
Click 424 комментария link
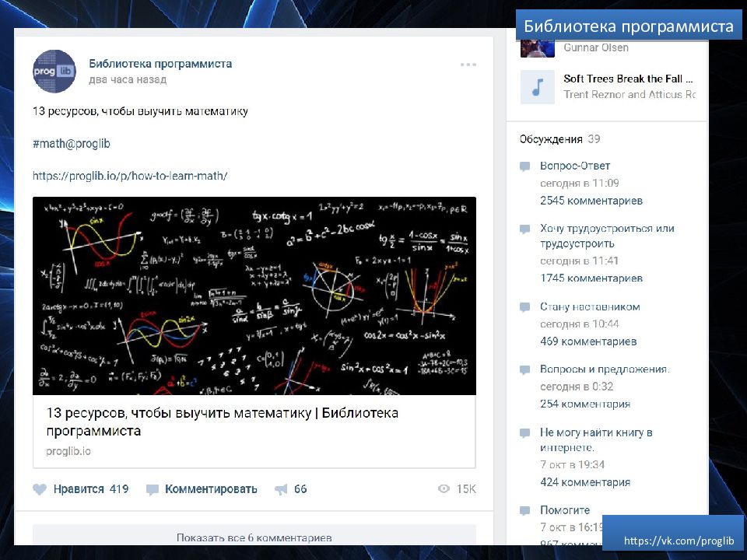coord(585,482)
